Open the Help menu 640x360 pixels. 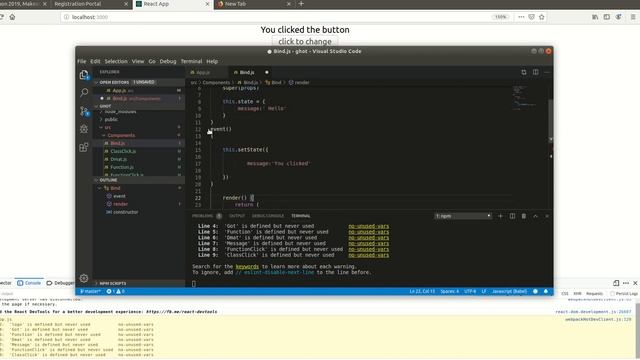pos(212,61)
